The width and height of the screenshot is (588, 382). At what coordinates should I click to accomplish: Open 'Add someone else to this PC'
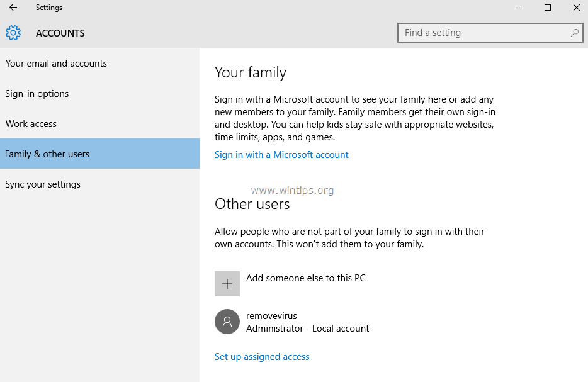point(306,278)
